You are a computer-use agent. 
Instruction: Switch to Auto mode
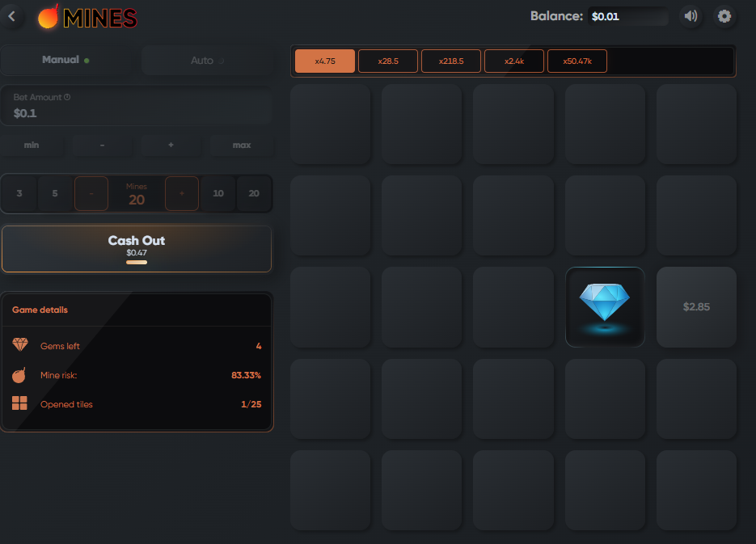point(207,61)
